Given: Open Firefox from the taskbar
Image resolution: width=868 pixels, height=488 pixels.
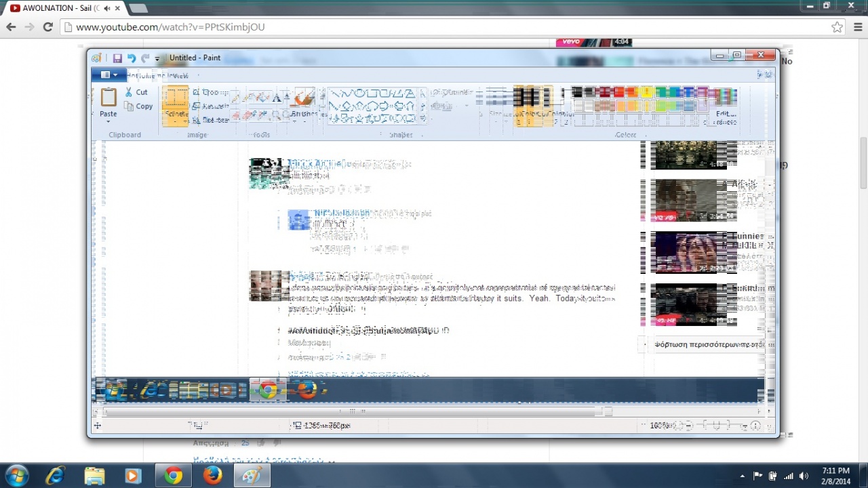Looking at the screenshot, I should point(213,476).
